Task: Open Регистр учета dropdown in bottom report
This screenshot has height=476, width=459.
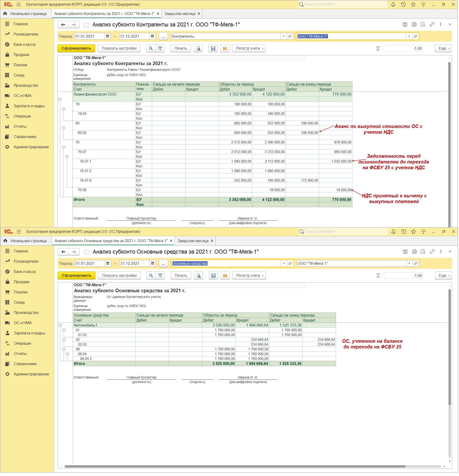Action: 249,276
